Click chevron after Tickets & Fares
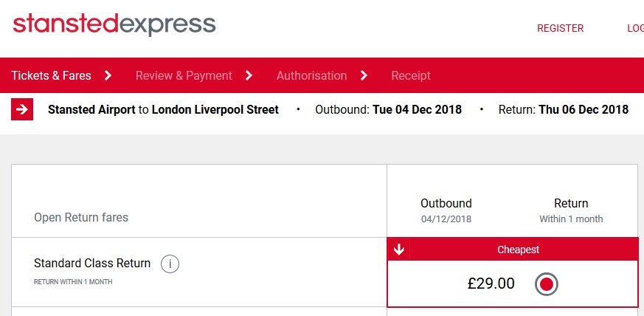This screenshot has height=316, width=644. coord(108,75)
